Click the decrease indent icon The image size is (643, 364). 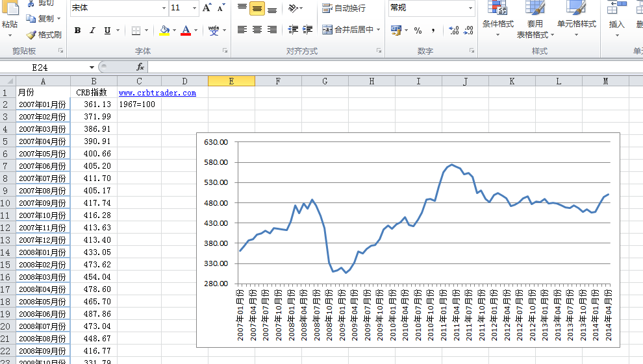pyautogui.click(x=293, y=29)
